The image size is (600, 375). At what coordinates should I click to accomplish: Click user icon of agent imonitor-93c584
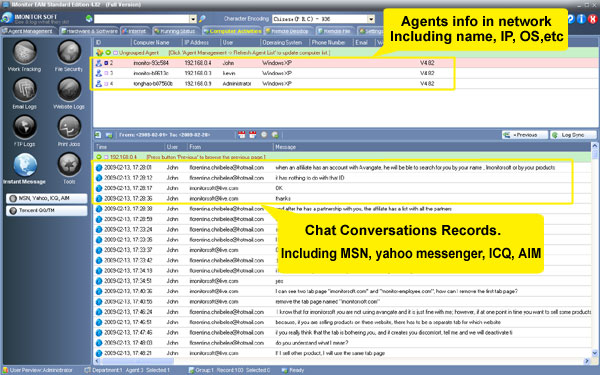point(98,63)
